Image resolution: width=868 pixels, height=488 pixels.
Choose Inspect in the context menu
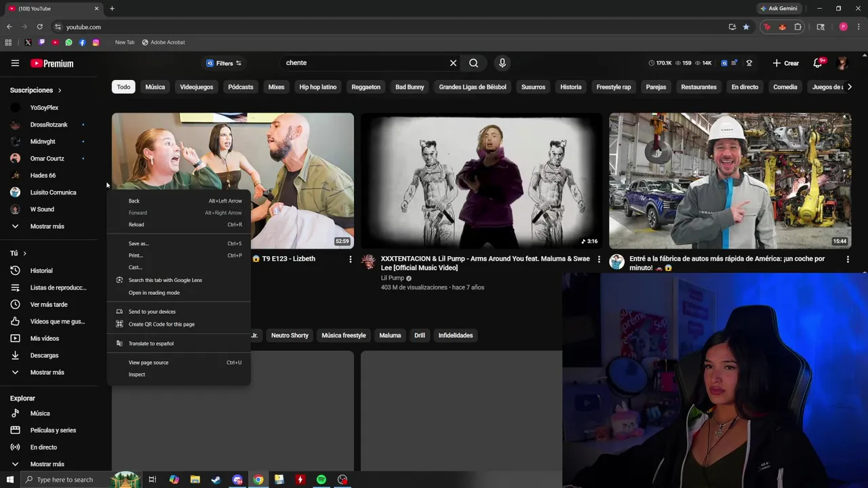179,375
